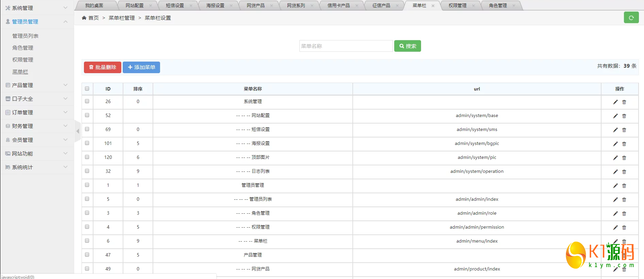Screen dimensions: 644x279
Task: Expand the 订单管理 sidebar section
Action: coord(37,112)
